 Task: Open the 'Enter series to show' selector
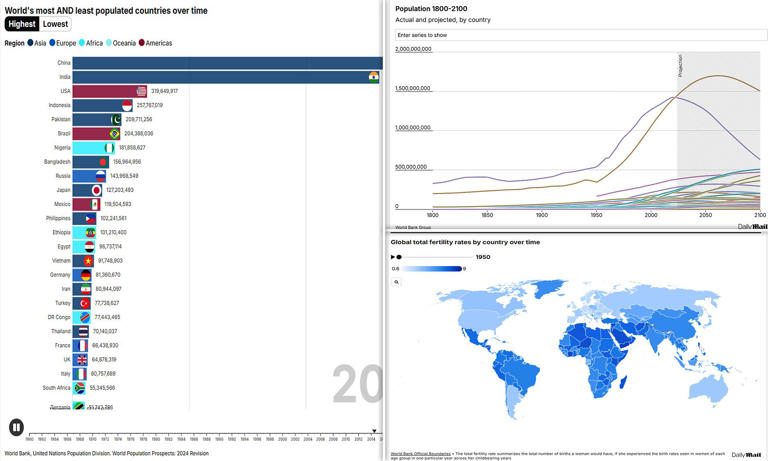[x=580, y=35]
